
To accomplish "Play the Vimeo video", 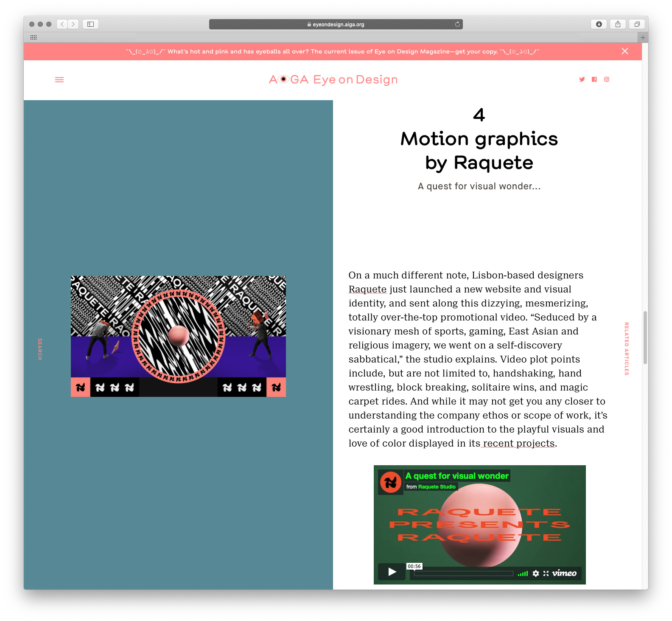I will (x=392, y=572).
